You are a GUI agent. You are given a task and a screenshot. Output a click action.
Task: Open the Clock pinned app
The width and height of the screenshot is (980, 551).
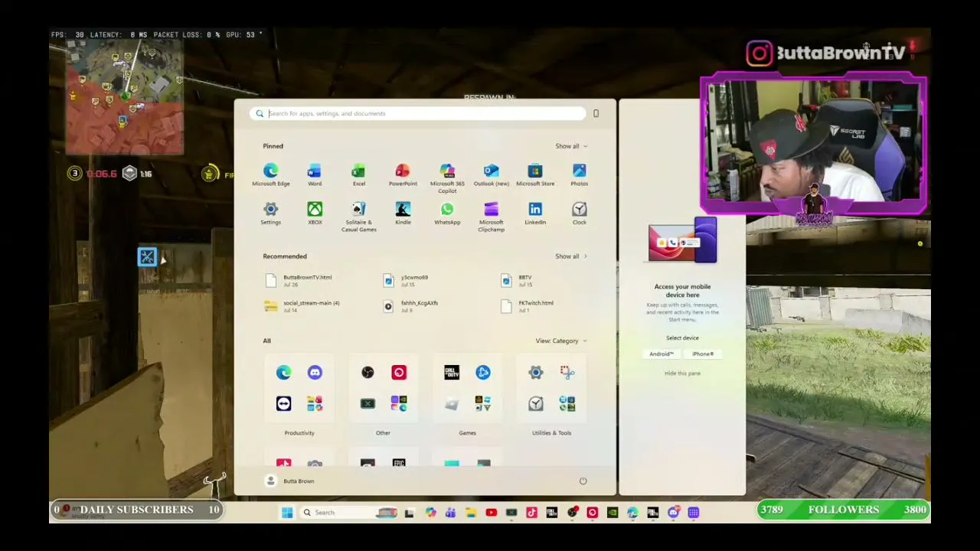(580, 214)
